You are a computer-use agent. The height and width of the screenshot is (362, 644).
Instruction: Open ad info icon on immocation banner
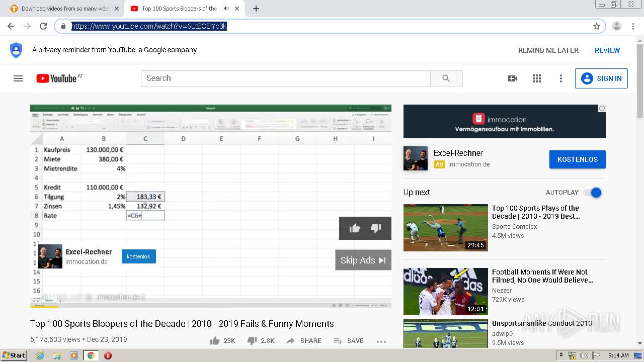pos(602,108)
